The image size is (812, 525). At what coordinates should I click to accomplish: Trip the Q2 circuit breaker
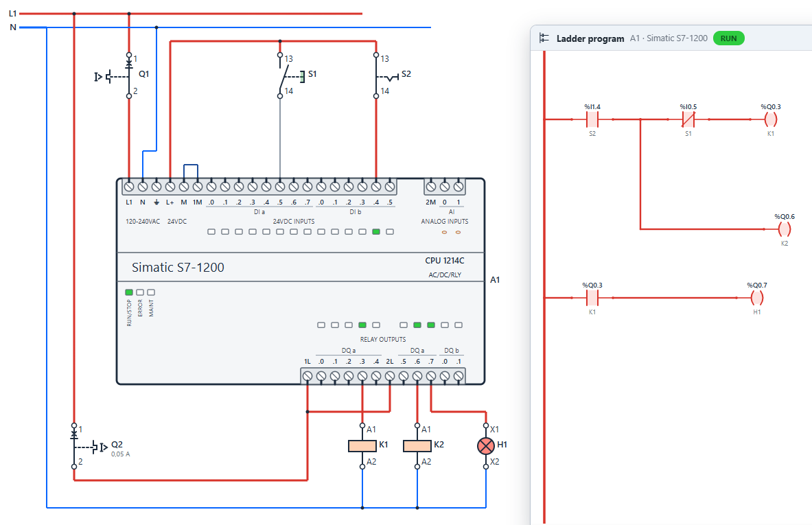(x=89, y=446)
